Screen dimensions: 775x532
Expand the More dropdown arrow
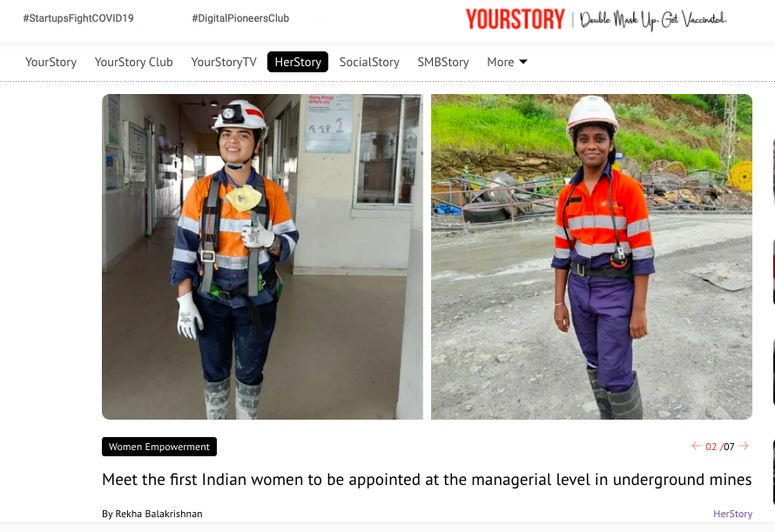[x=523, y=62]
